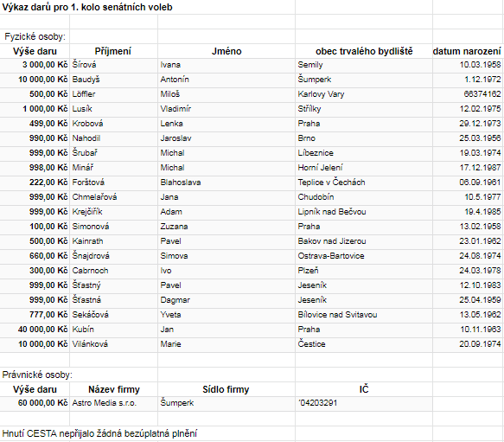Select the title cell 'Výkaz darů pro 1. kolo senátních voleb'

click(x=87, y=7)
